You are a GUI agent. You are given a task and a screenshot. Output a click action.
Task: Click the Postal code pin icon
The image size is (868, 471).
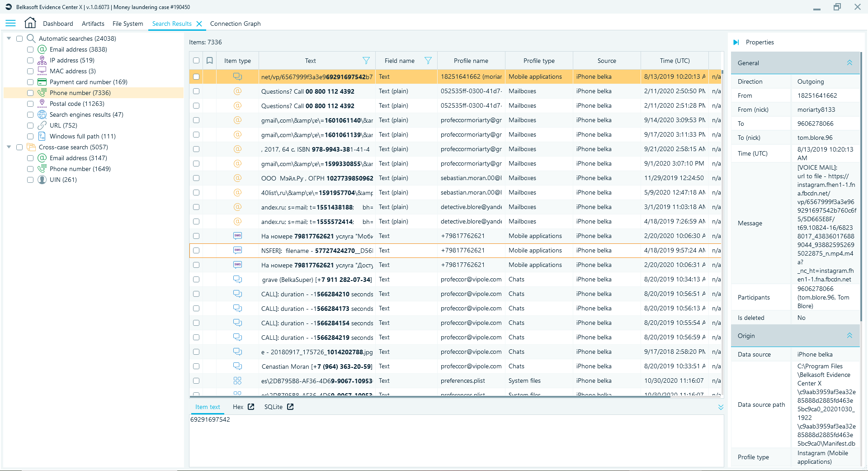[x=42, y=104]
